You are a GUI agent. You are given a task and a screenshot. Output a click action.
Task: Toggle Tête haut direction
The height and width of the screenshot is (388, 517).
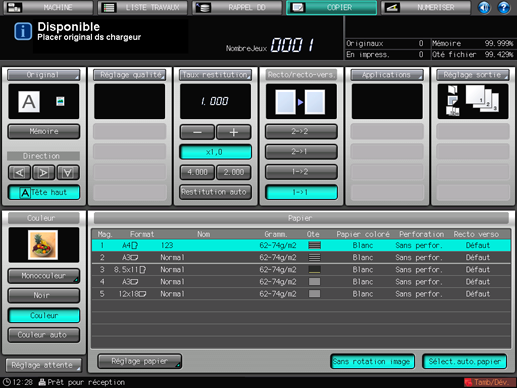click(x=44, y=192)
